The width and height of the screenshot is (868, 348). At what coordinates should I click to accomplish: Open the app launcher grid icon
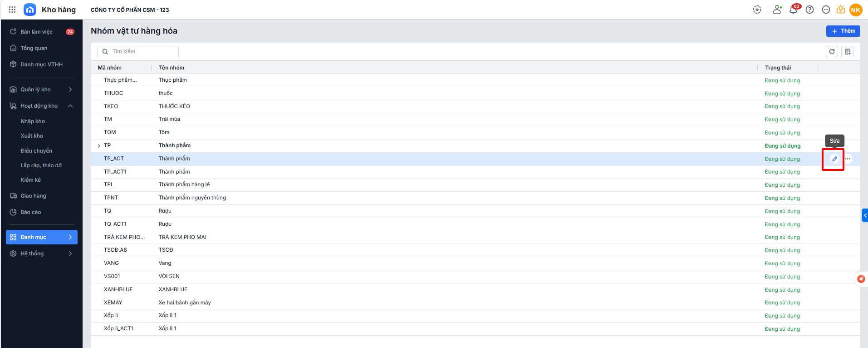[x=12, y=10]
